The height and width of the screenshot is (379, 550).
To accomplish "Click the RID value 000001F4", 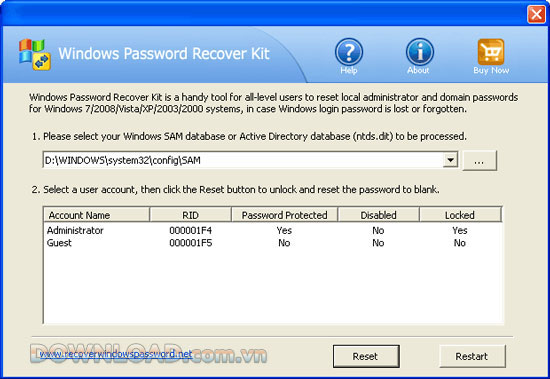I will coord(190,230).
